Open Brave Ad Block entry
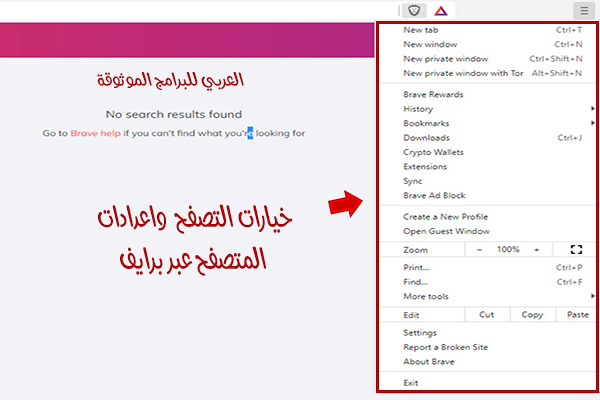The height and width of the screenshot is (400, 600). click(488, 196)
